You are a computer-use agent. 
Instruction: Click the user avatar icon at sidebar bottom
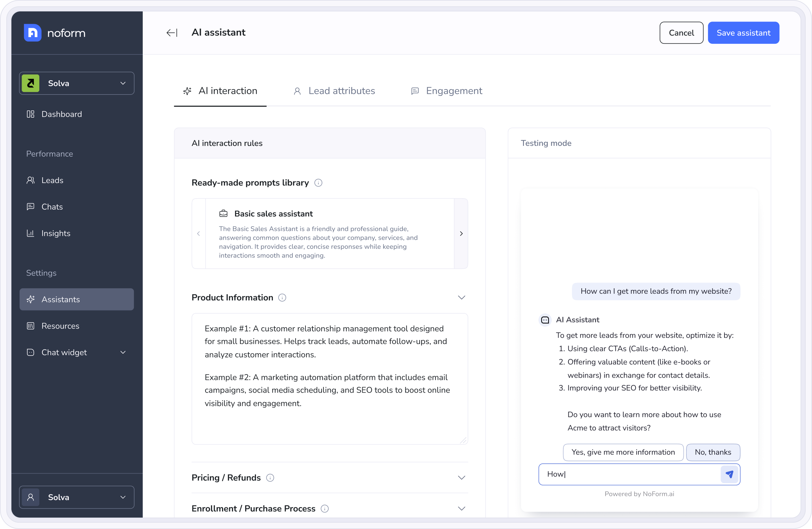(31, 497)
